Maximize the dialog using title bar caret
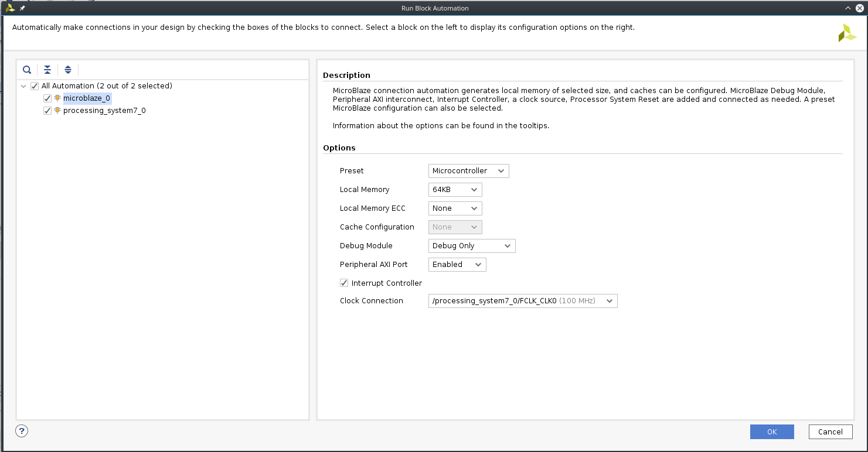The width and height of the screenshot is (868, 452). 847,8
